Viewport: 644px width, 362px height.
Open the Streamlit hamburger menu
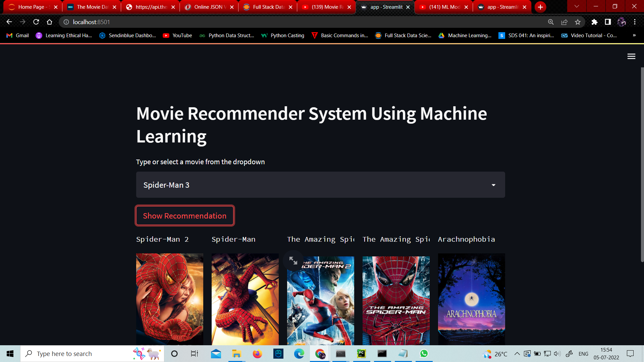(x=631, y=56)
